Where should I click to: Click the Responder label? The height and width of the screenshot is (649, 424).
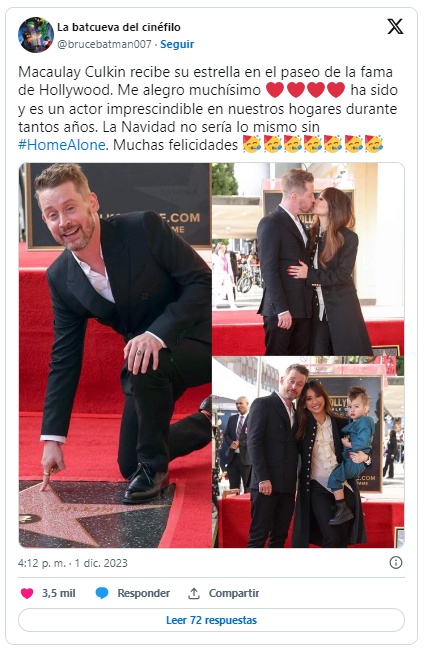(x=143, y=593)
